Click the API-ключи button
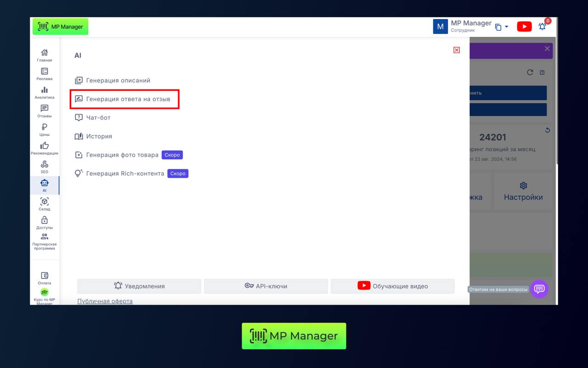 [x=266, y=286]
